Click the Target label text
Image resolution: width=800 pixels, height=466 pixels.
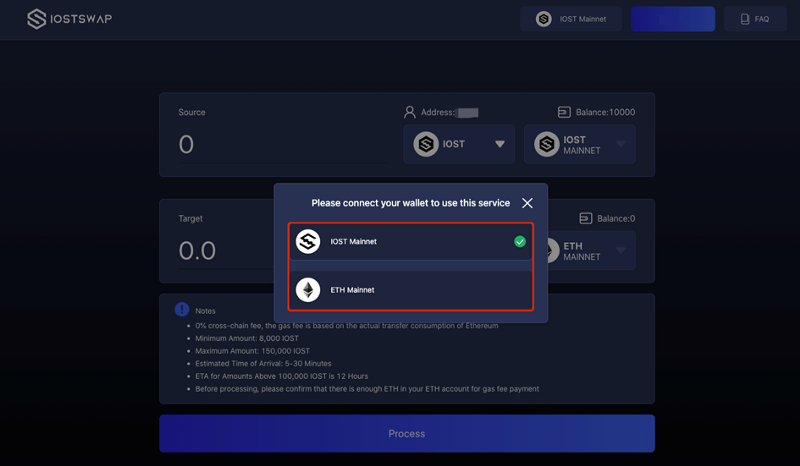click(190, 218)
